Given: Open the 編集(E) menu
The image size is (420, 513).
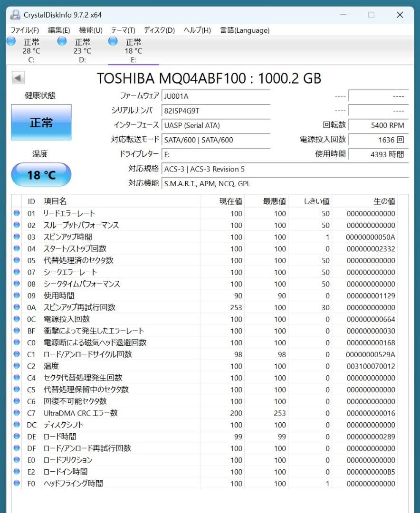Looking at the screenshot, I should pos(59,30).
